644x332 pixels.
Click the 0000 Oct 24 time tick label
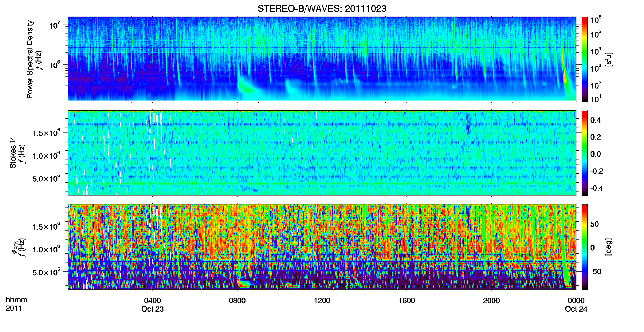pyautogui.click(x=576, y=305)
